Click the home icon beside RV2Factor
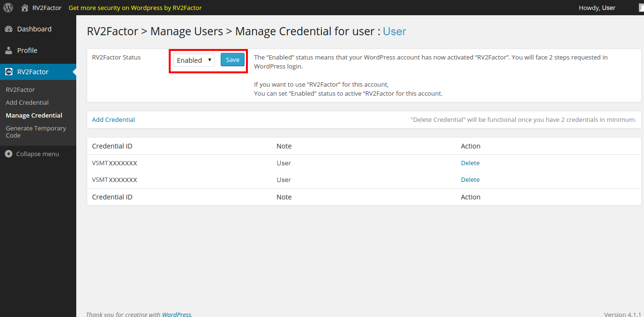Image resolution: width=644 pixels, height=317 pixels. 25,8
